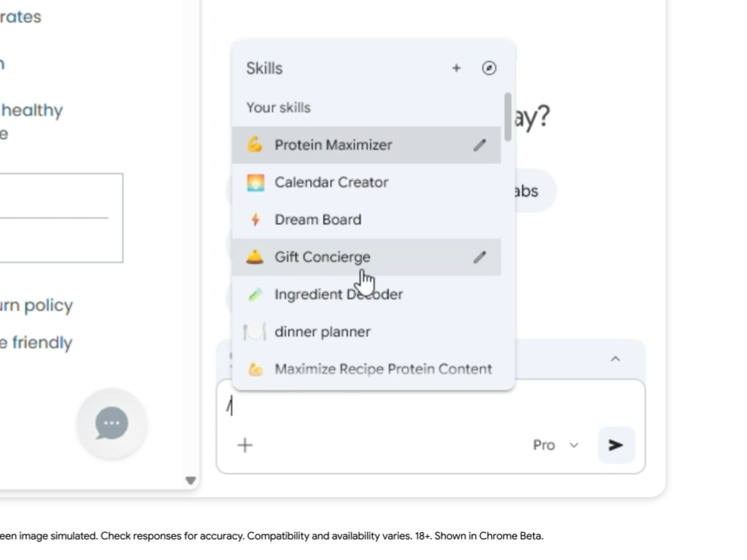Open the explore skills compass icon
747x560 pixels.
(x=489, y=69)
